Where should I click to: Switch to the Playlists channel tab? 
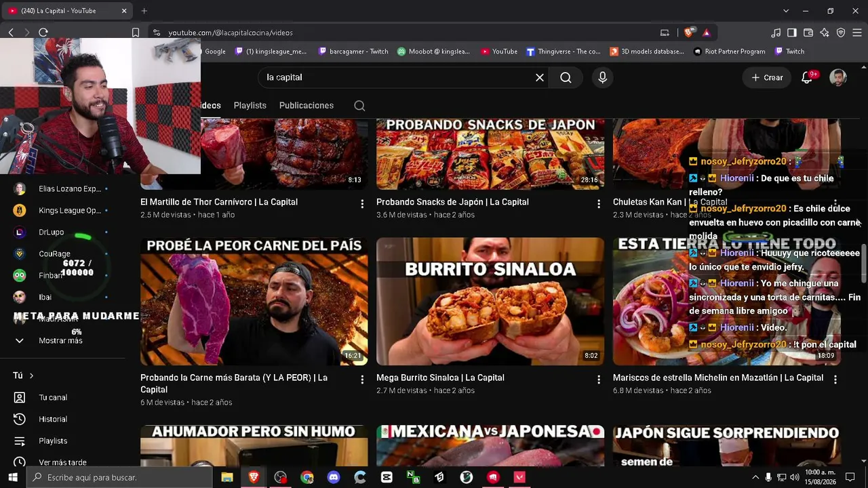(x=250, y=106)
